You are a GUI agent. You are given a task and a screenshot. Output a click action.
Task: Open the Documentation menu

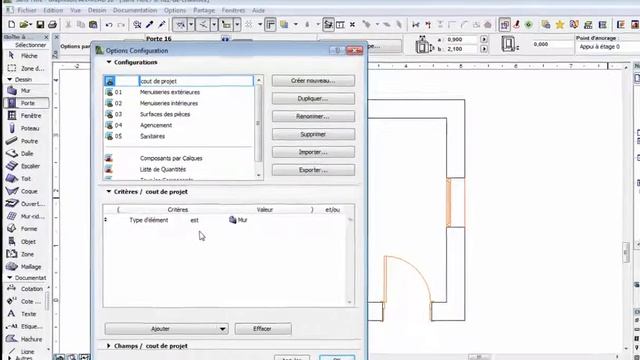pyautogui.click(x=135, y=10)
